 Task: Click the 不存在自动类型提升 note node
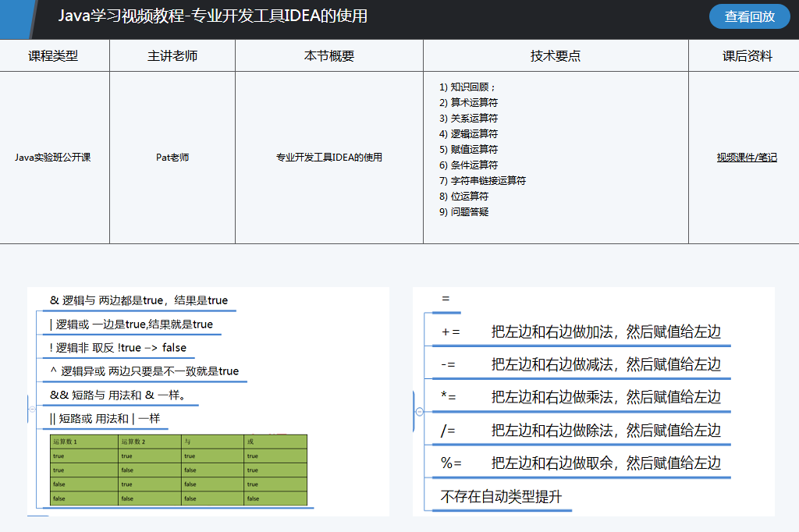pos(501,498)
